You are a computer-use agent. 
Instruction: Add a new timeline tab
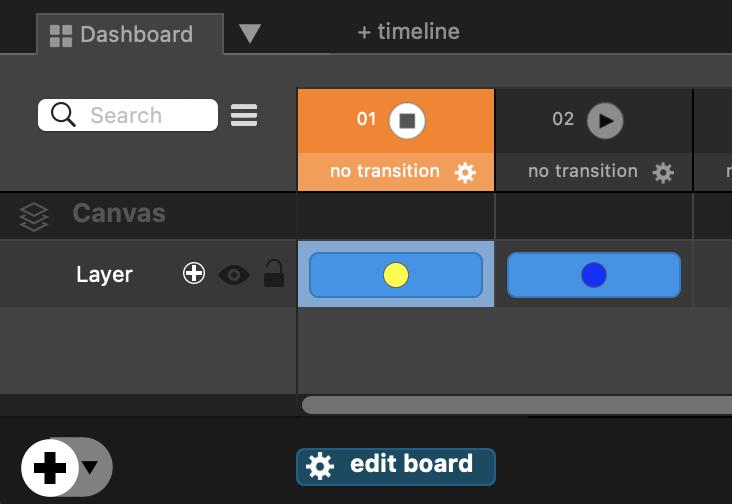pos(408,32)
